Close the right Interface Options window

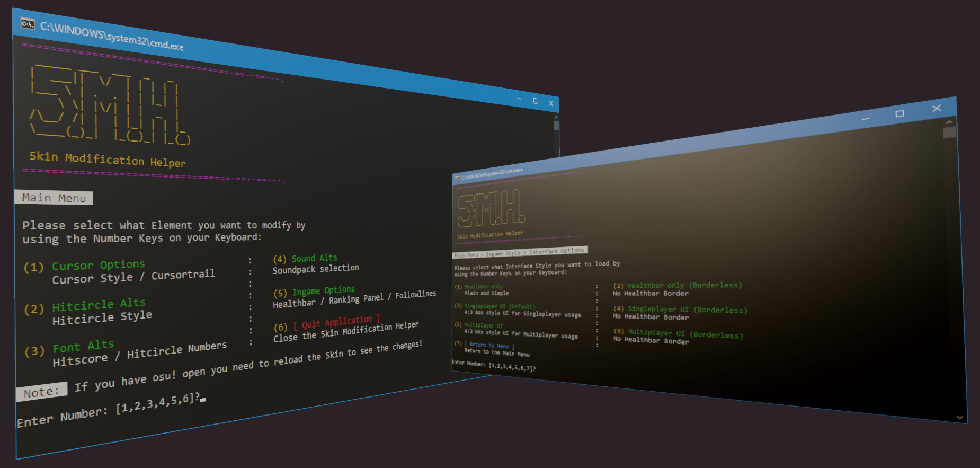(937, 108)
